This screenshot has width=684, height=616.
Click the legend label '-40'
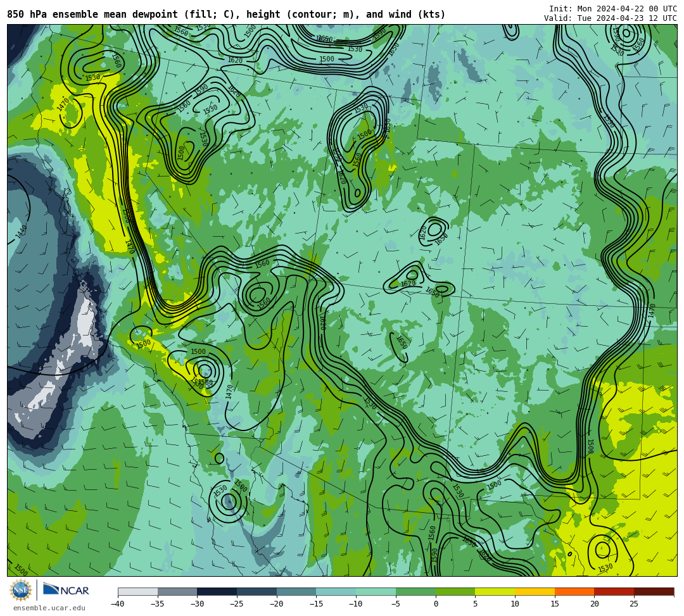(118, 604)
